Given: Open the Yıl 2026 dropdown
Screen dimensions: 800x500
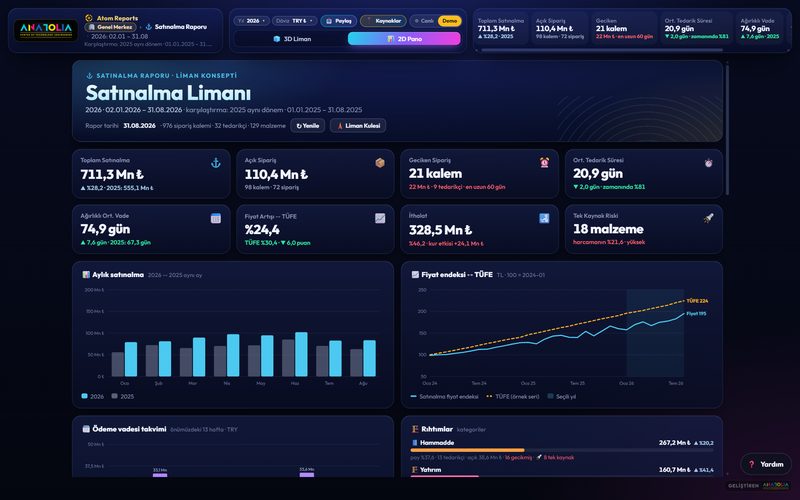Looking at the screenshot, I should tap(252, 21).
